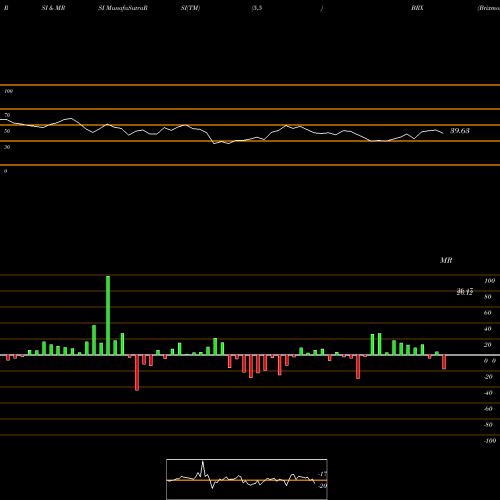Image resolution: width=500 pixels, height=500 pixels.
Task: Click the 26.12 value beside MR axis
Action: [x=465, y=292]
